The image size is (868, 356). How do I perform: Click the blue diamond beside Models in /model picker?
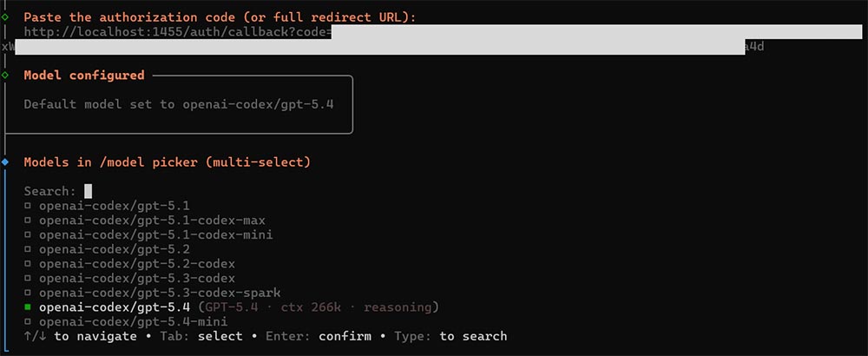tap(5, 162)
